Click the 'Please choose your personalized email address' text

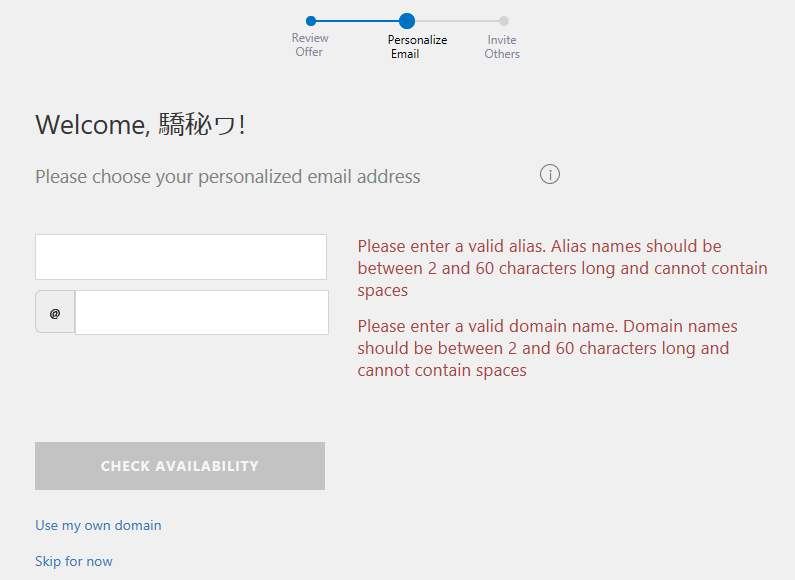[x=228, y=177]
